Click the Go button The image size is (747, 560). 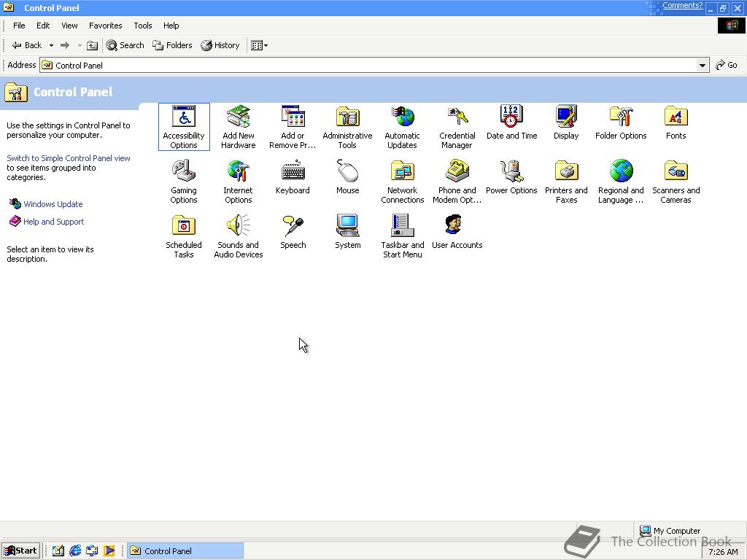point(727,65)
